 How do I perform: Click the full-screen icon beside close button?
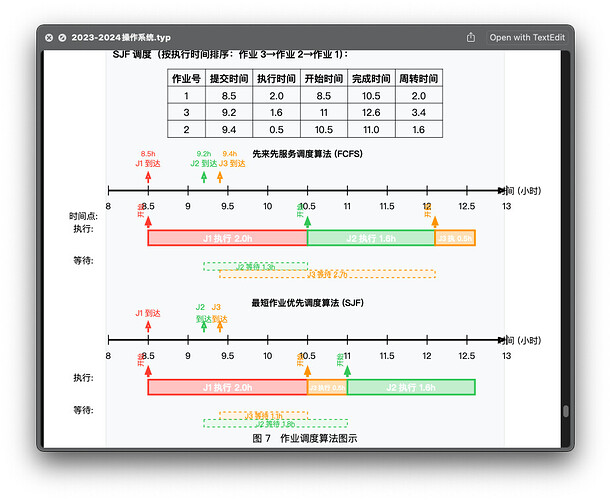tap(62, 37)
